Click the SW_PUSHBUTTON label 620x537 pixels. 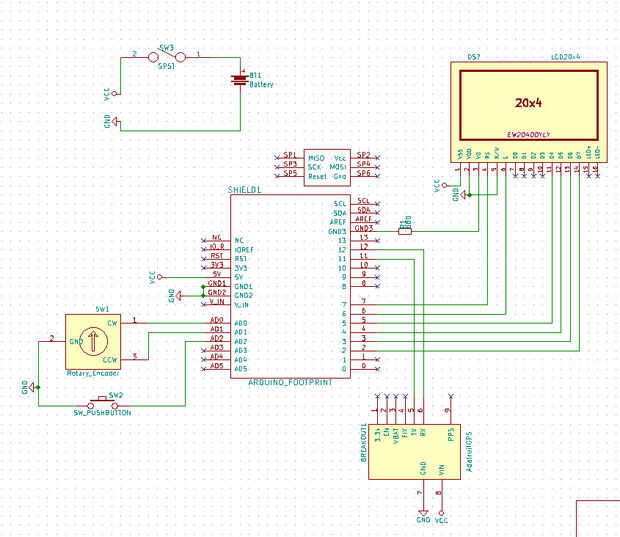[102, 413]
